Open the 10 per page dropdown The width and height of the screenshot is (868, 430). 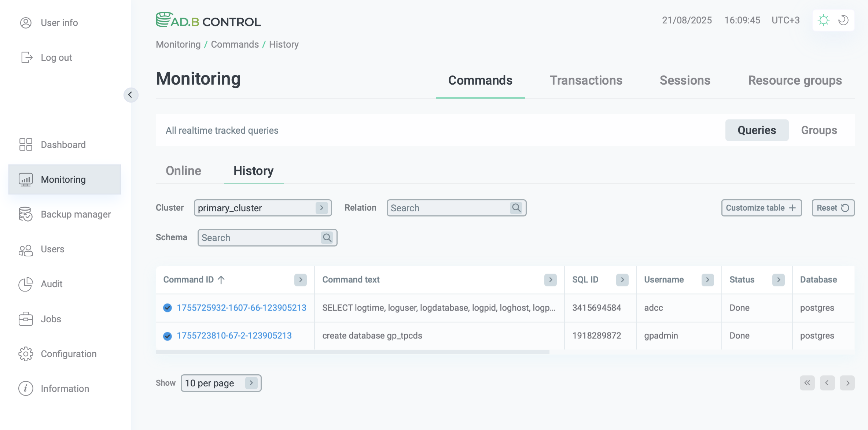[x=251, y=383]
